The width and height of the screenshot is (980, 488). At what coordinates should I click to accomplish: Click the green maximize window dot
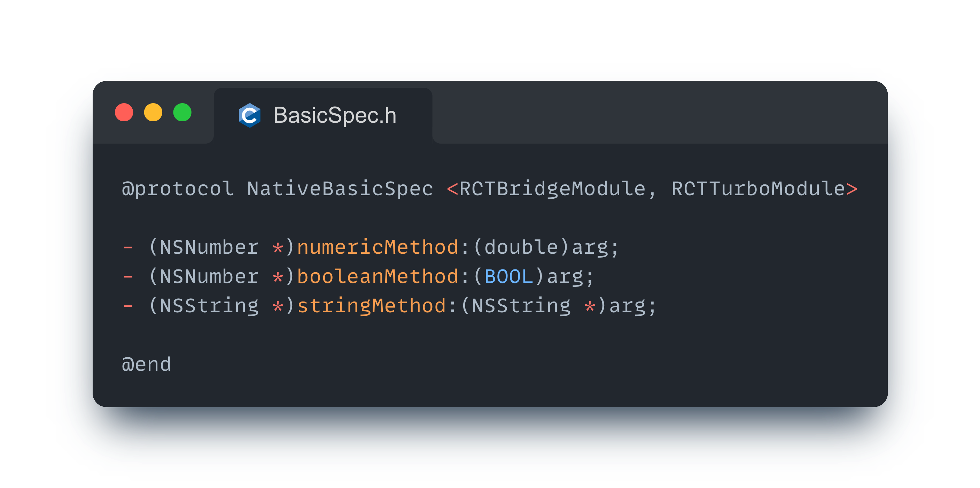[182, 113]
